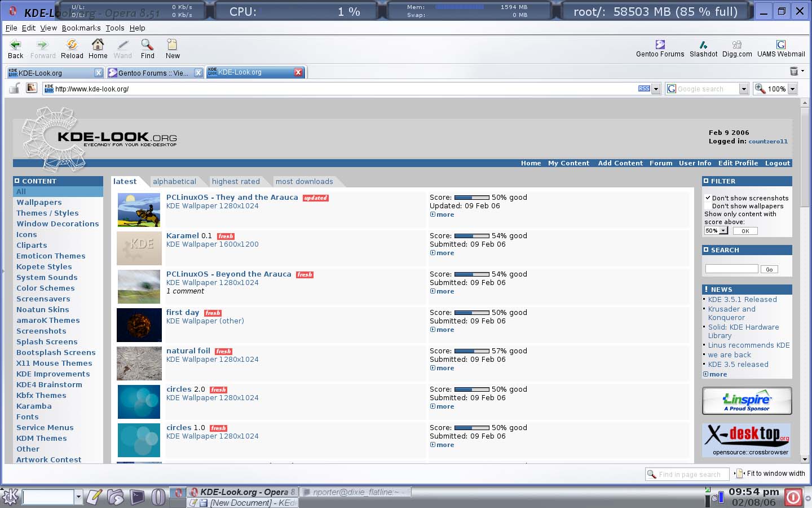Image resolution: width=812 pixels, height=508 pixels.
Task: Switch to the alphabetical tab
Action: point(174,181)
